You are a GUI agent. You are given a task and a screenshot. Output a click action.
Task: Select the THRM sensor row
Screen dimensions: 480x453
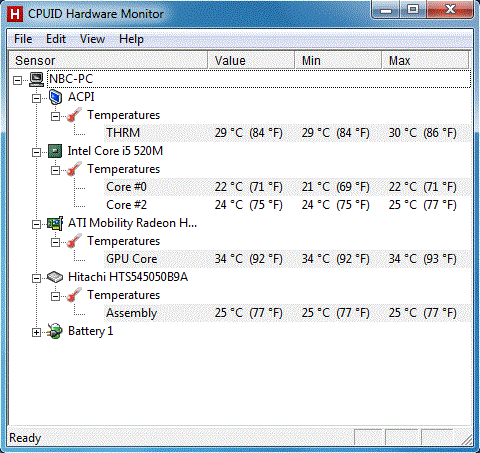(x=288, y=133)
